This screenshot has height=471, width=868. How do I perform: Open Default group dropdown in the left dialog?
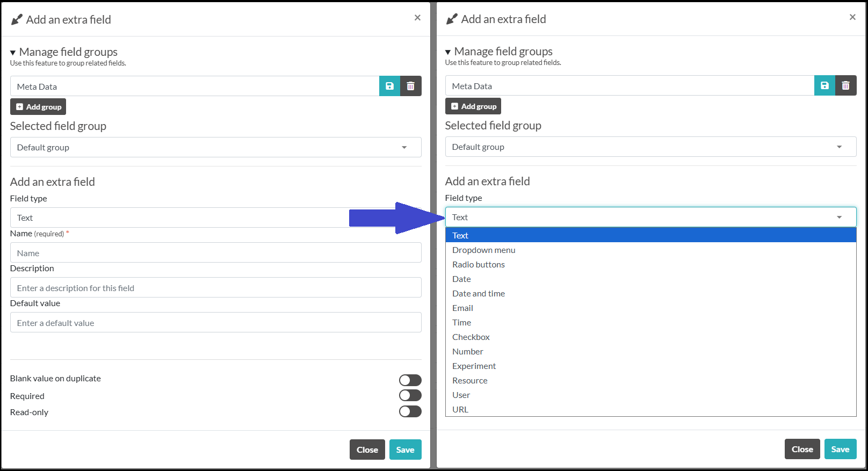pyautogui.click(x=215, y=147)
